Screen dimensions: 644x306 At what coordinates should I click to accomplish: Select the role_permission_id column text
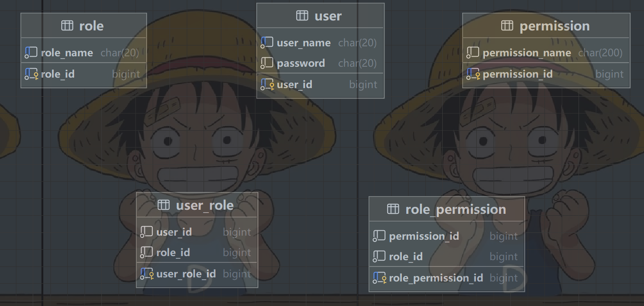pos(436,278)
